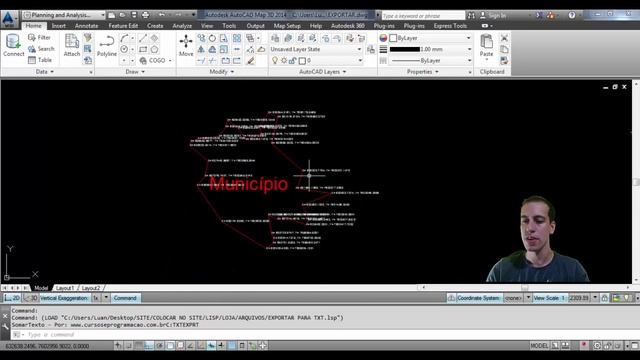
Task: Click the Search data button
Action: (x=41, y=49)
